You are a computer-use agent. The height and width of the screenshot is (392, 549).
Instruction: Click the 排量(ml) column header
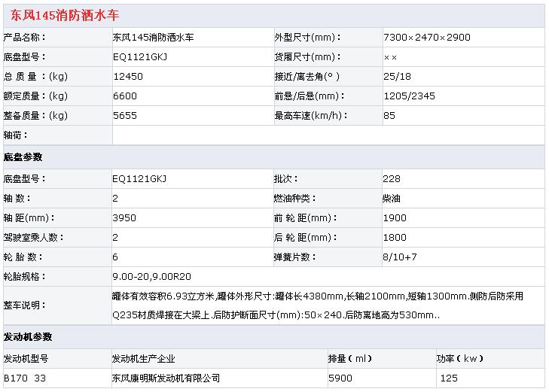350,359
